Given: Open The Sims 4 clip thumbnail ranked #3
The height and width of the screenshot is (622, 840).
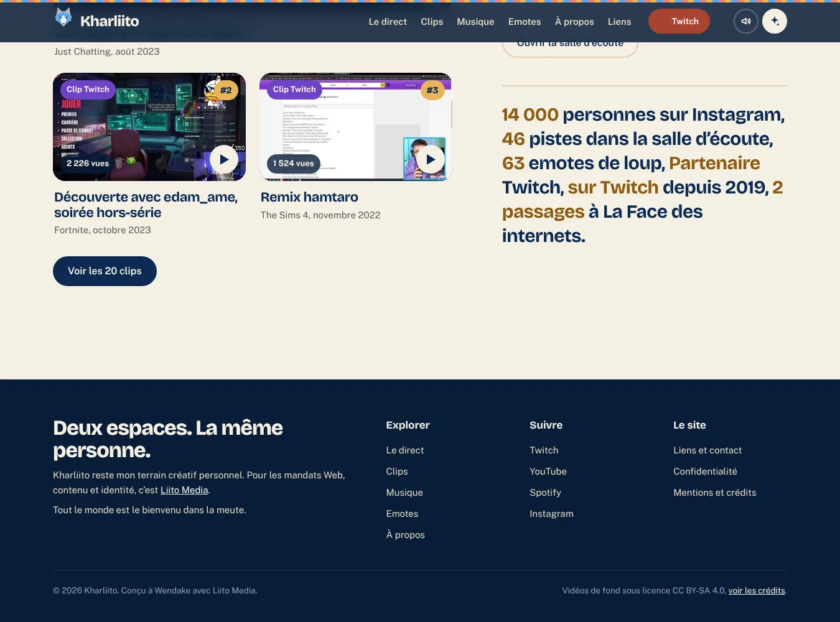Looking at the screenshot, I should [355, 127].
